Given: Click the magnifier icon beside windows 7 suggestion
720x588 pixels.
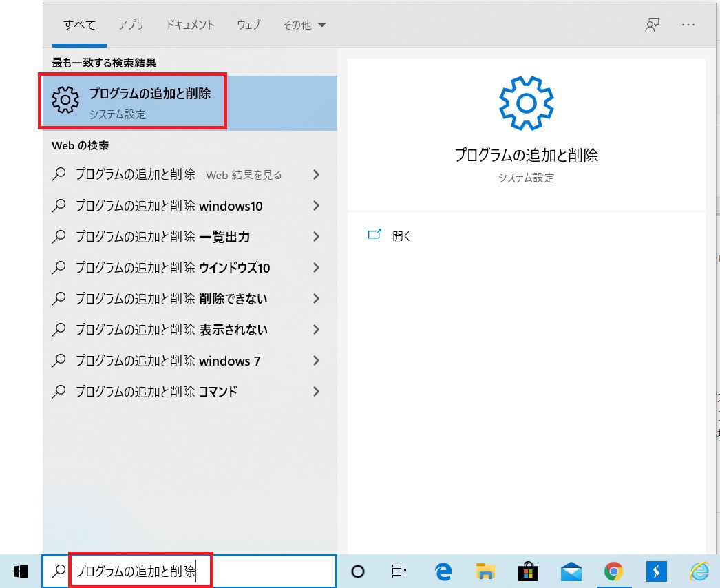Looking at the screenshot, I should click(59, 360).
